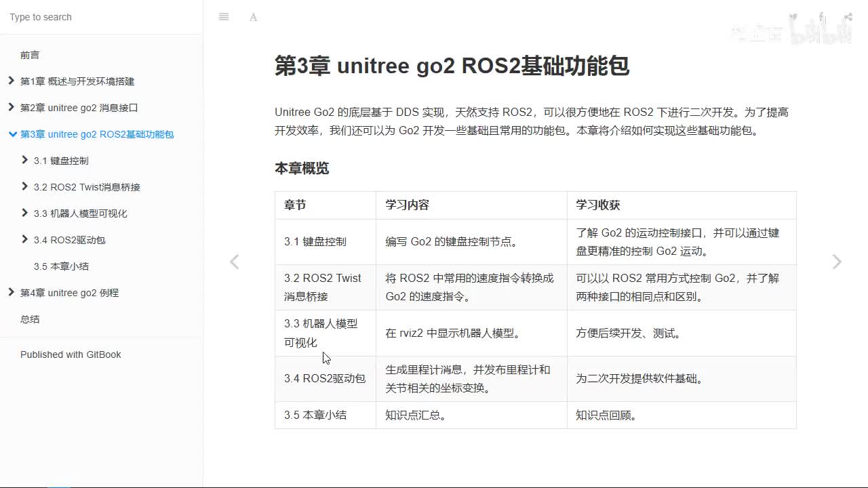Open sidebar item 3.5 本章小结
This screenshot has width=868, height=488.
(61, 266)
